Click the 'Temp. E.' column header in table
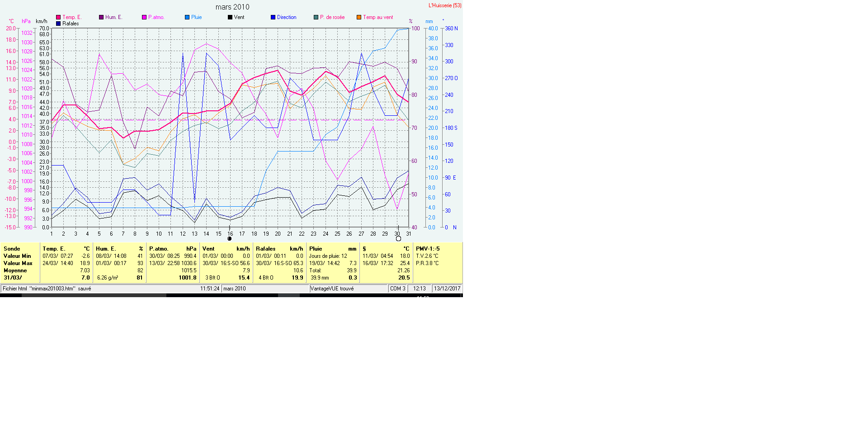Viewport: 868px width, 422px height. click(54, 249)
